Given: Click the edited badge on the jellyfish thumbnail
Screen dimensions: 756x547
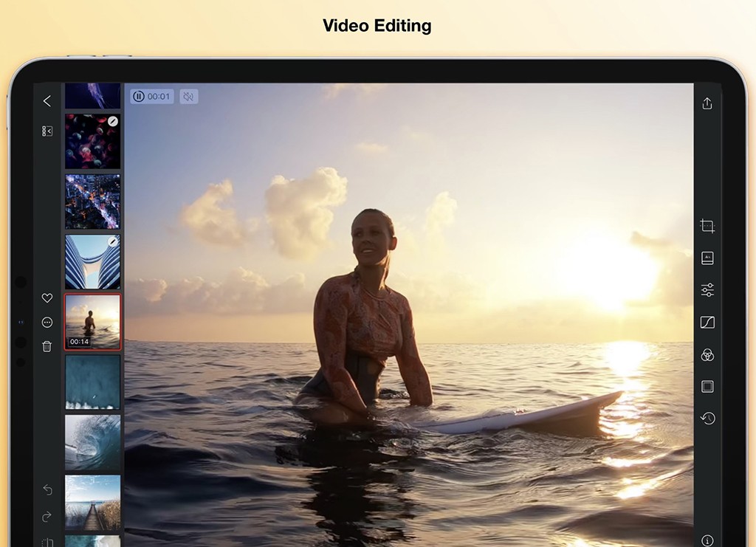Looking at the screenshot, I should [x=112, y=122].
